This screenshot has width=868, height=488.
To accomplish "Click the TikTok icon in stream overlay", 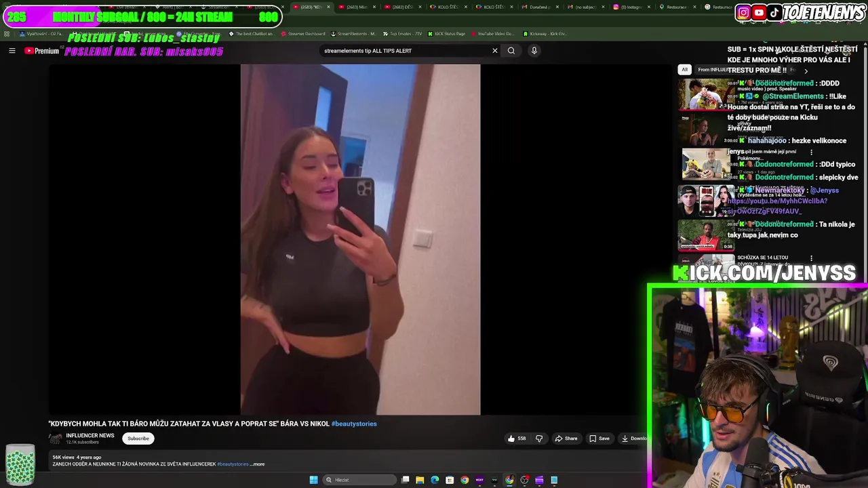I will [774, 12].
